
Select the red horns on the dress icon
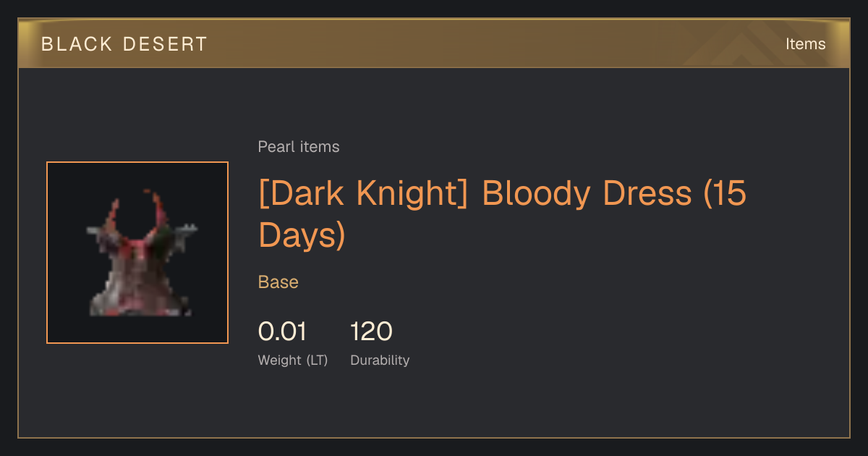[x=137, y=214]
